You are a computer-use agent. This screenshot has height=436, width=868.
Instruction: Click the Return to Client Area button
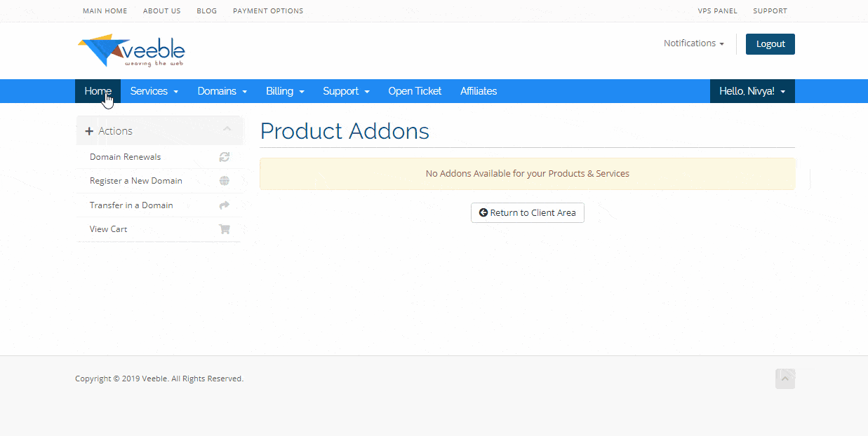(528, 213)
